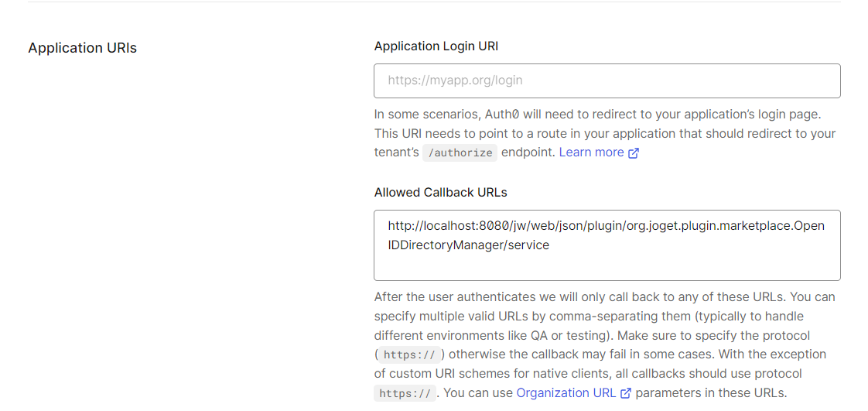Click the Application Login URI label
Image resolution: width=868 pixels, height=411 pixels.
[x=436, y=46]
